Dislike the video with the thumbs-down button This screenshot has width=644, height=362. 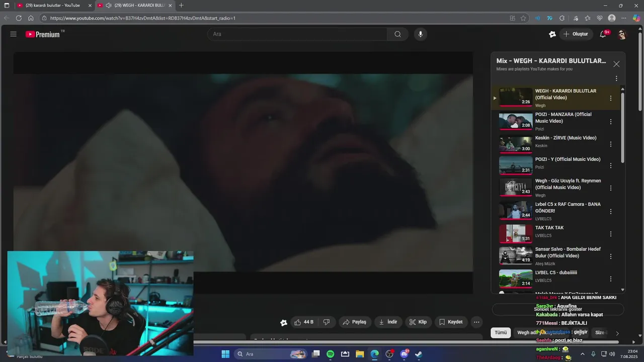tap(327, 322)
